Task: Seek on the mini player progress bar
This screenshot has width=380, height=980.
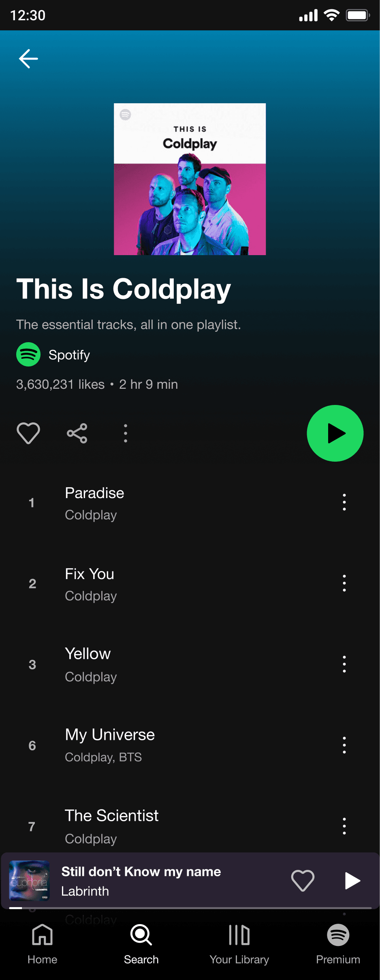Action: (190, 908)
